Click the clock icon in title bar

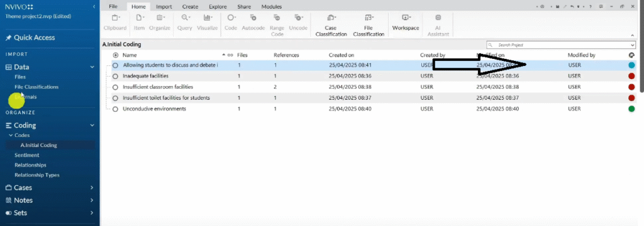(542, 6)
